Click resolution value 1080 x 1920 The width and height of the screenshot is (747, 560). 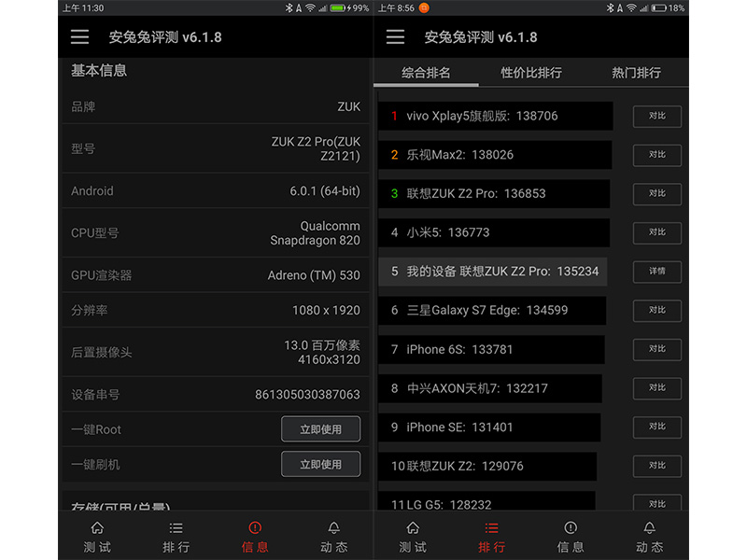tap(326, 311)
